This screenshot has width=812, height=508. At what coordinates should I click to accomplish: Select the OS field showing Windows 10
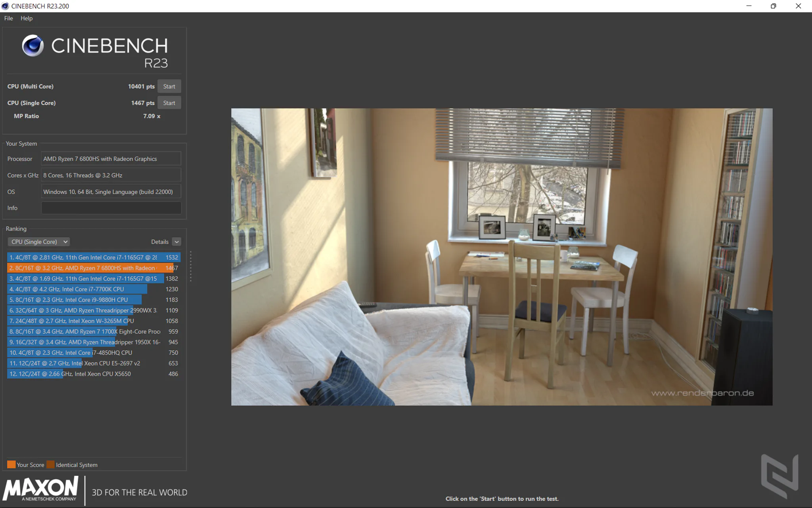click(111, 192)
